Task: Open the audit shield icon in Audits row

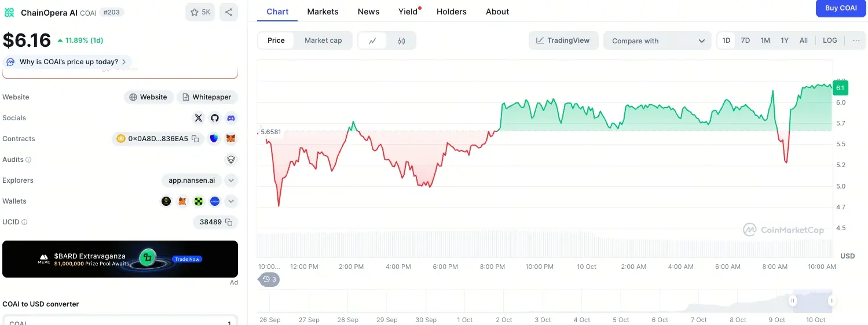Action: tap(231, 160)
